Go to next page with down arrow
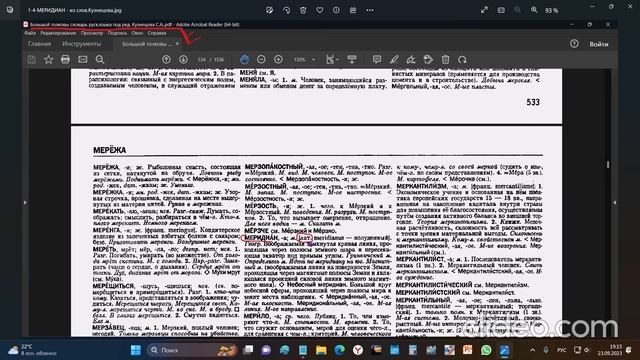The image size is (640, 360). point(183,60)
